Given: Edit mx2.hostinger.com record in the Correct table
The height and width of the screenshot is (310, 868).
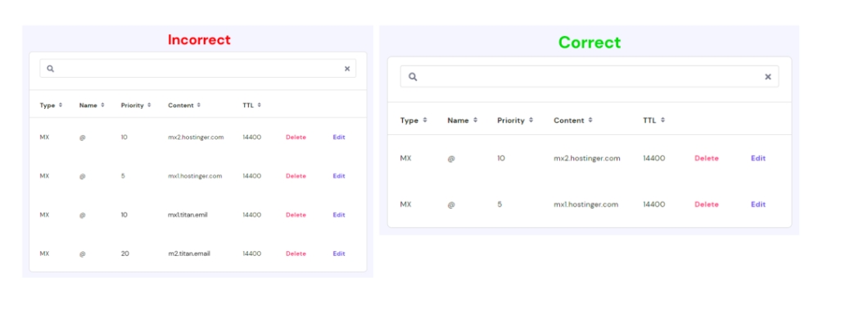Looking at the screenshot, I should click(757, 158).
